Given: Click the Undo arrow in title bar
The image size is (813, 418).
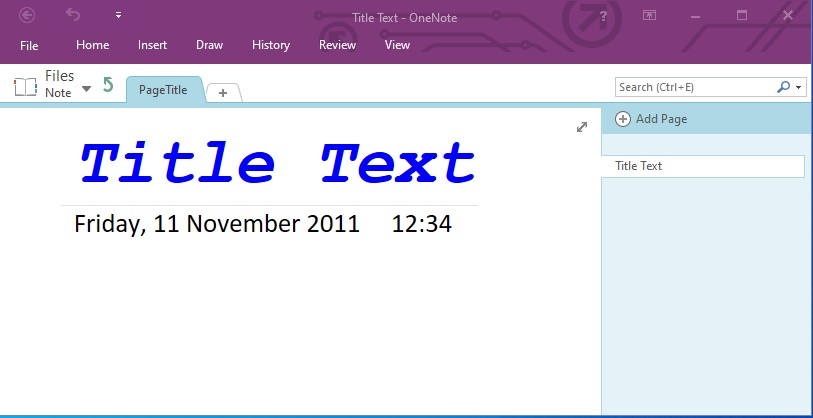Looking at the screenshot, I should pyautogui.click(x=73, y=15).
